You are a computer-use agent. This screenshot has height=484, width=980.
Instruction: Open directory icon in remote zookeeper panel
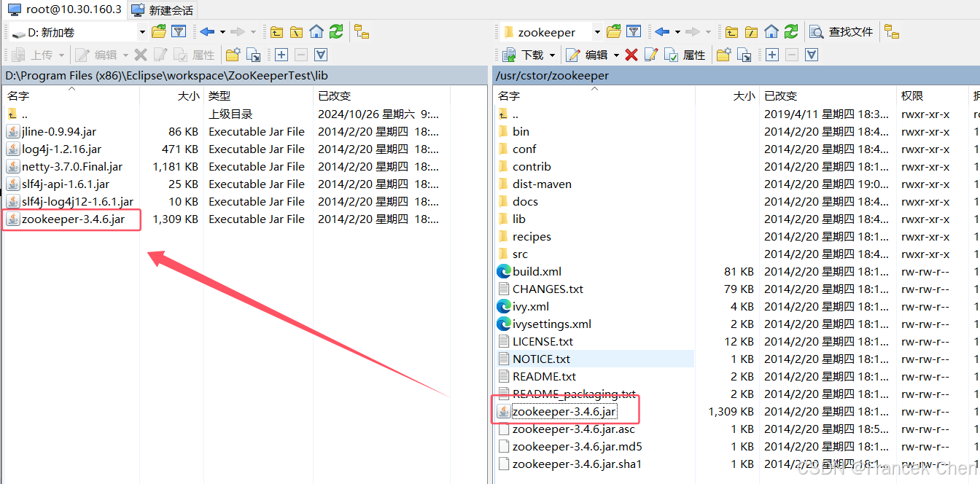click(x=614, y=31)
